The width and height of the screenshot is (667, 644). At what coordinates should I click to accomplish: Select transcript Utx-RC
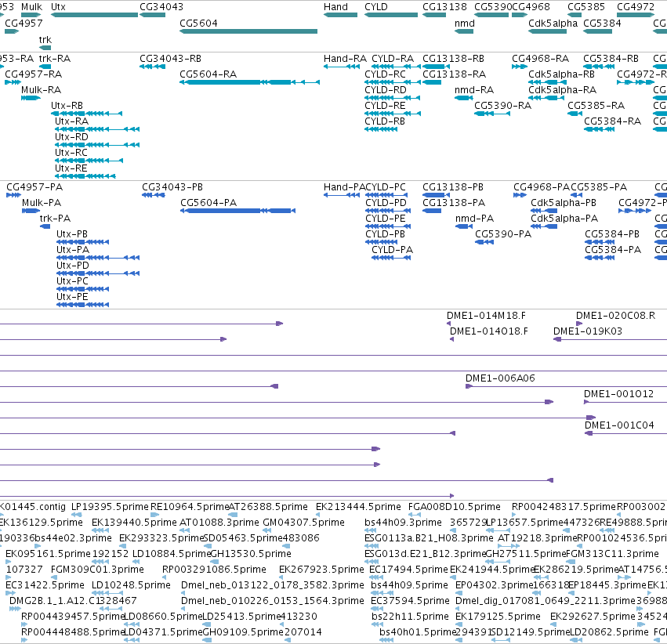89,161
